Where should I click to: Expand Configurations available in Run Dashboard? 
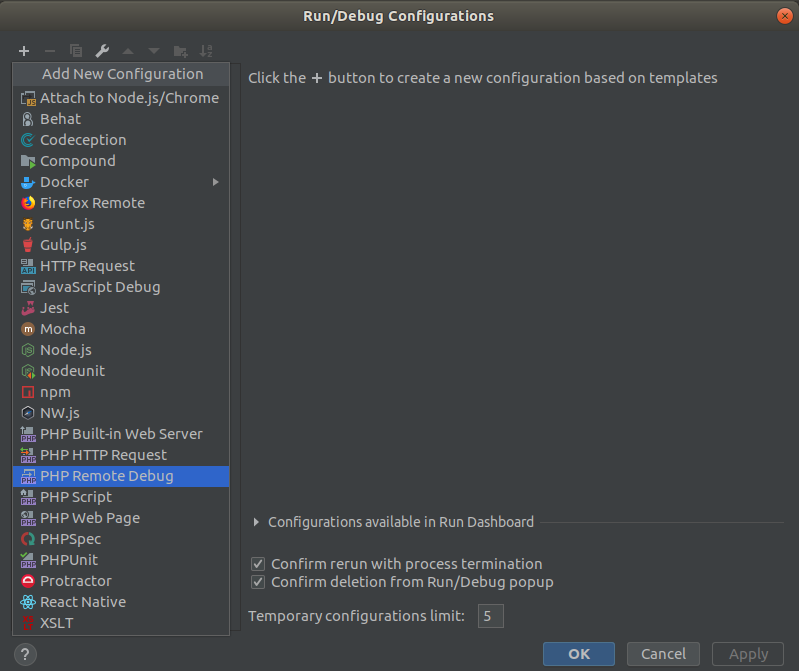[x=256, y=522]
